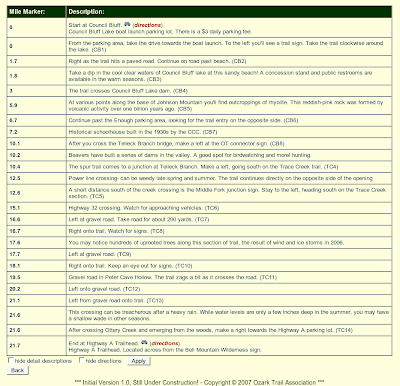
Task: Click the car icon beside Start at Council Bluff
Action: coord(127,24)
